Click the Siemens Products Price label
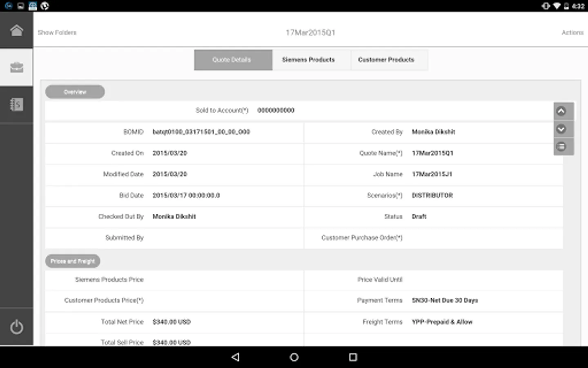The height and width of the screenshot is (368, 588). [109, 280]
